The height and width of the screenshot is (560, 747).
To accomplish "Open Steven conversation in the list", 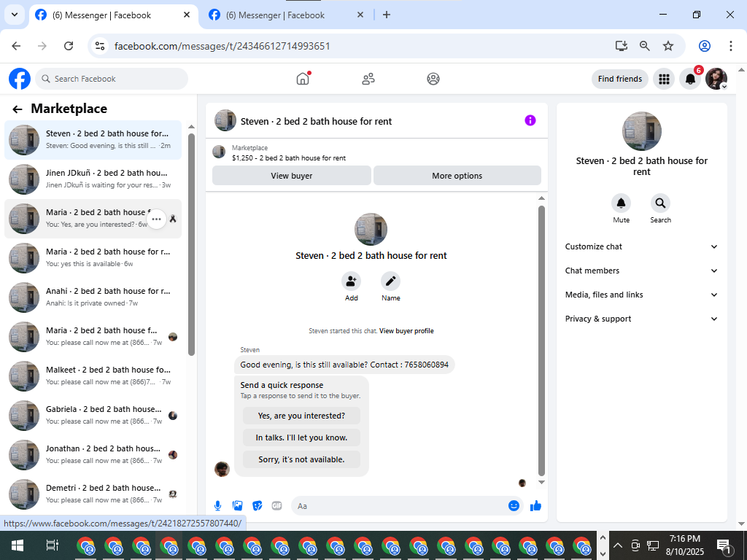I will pyautogui.click(x=93, y=140).
